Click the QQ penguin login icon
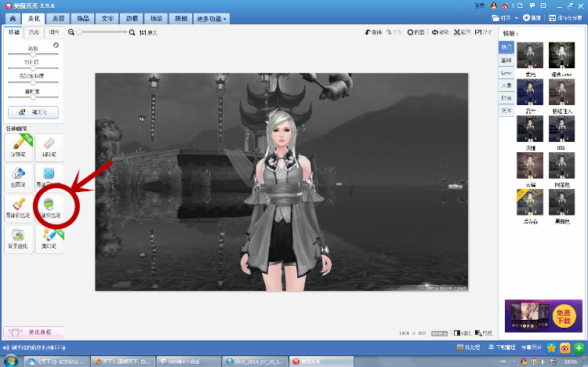The height and width of the screenshot is (367, 588). click(x=494, y=5)
